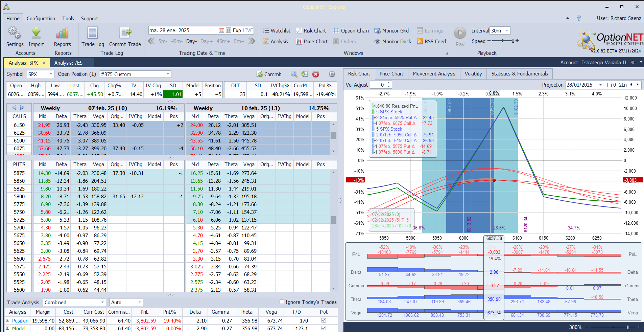Image resolution: width=644 pixels, height=332 pixels.
Task: Open the account selector dropdown arrow
Action: [x=641, y=63]
